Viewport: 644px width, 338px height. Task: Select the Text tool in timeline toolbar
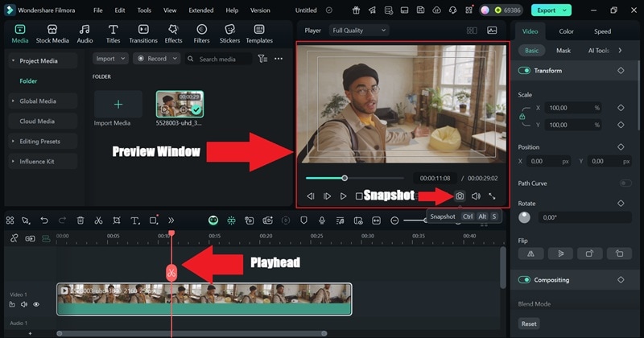tap(134, 221)
